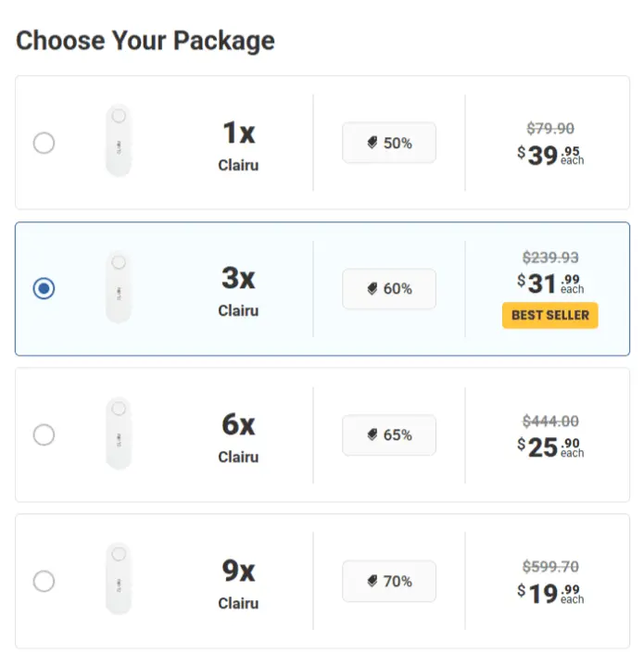The width and height of the screenshot is (644, 666).
Task: Click the $25.90 each price
Action: click(550, 447)
